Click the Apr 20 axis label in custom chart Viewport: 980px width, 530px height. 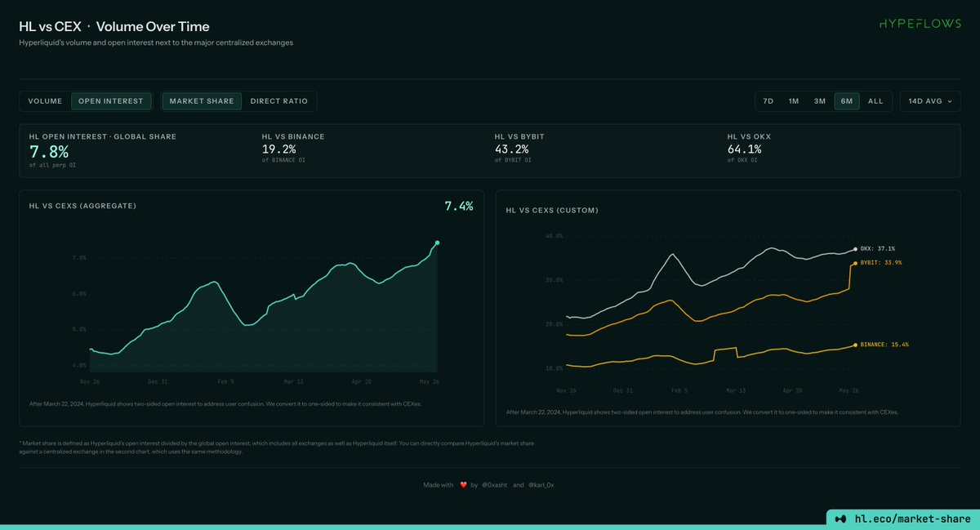point(792,390)
